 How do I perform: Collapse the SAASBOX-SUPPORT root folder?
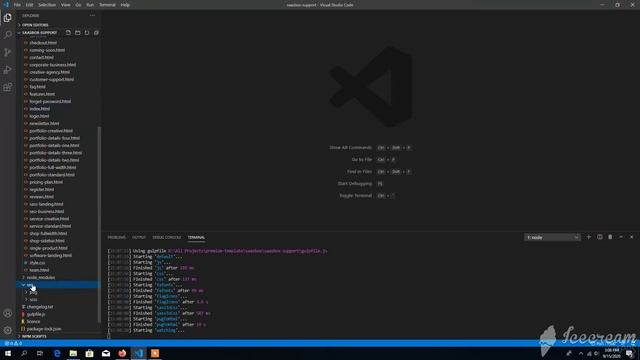39,33
